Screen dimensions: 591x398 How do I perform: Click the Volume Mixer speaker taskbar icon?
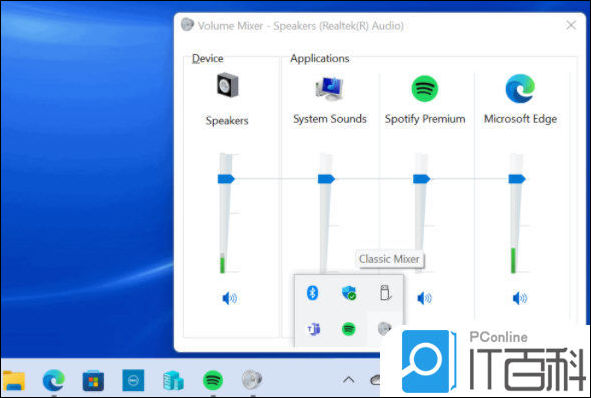252,380
